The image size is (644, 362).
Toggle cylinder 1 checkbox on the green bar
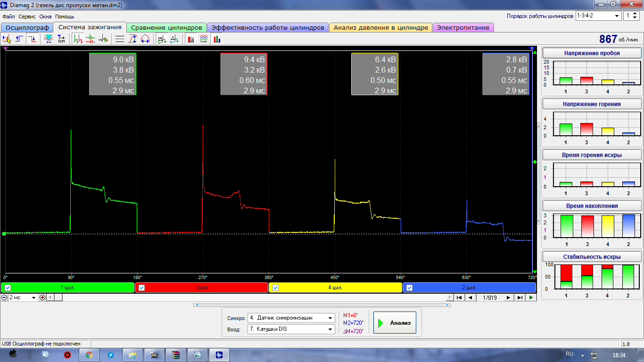click(8, 288)
